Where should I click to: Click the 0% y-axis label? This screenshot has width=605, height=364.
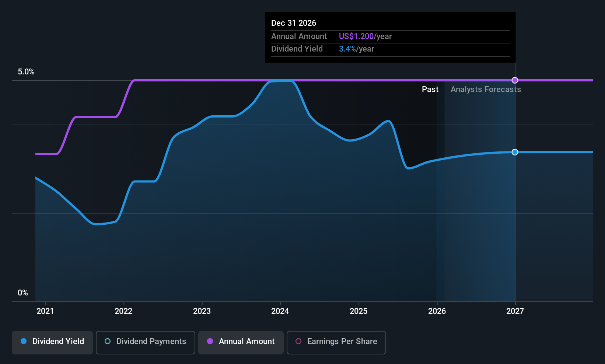pyautogui.click(x=23, y=293)
